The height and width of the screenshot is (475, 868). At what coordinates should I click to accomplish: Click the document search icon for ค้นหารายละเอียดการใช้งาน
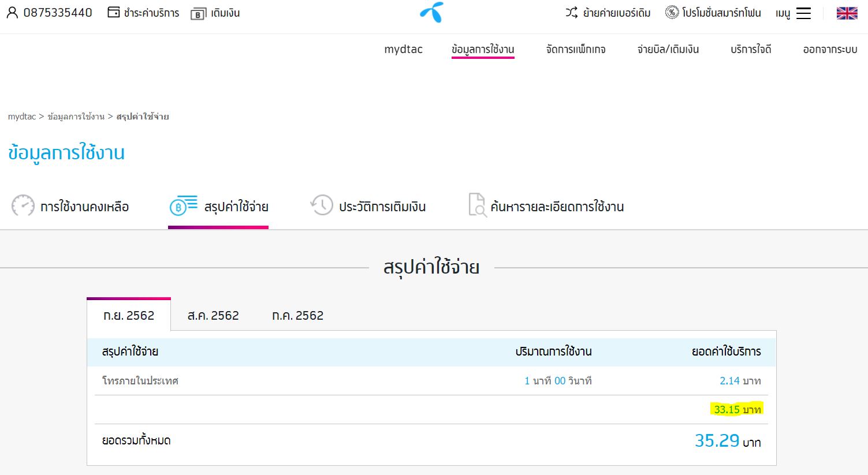pyautogui.click(x=477, y=205)
